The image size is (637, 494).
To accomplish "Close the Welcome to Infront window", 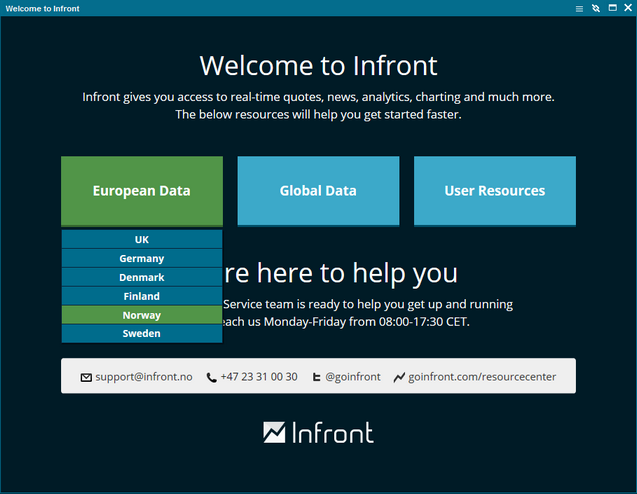I will point(628,8).
